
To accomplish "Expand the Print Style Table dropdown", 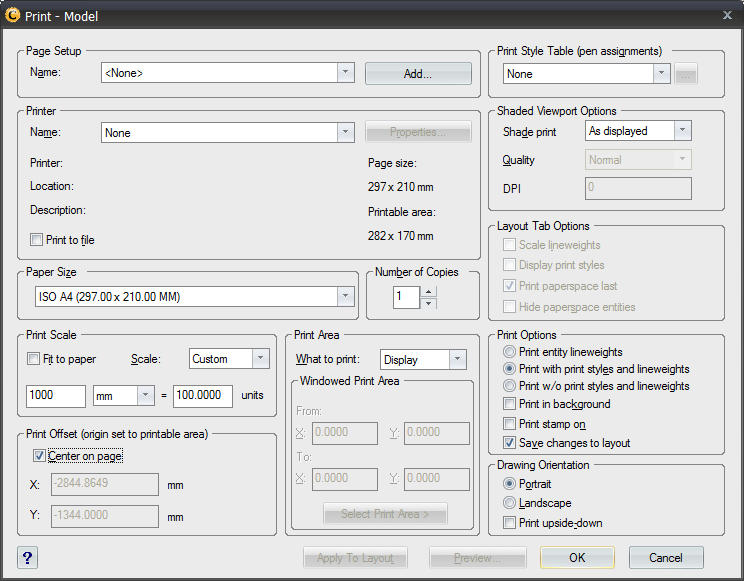I will (x=661, y=74).
